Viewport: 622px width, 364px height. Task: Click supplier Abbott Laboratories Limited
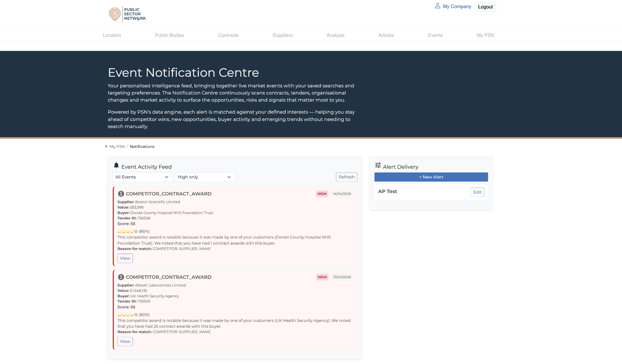pos(160,285)
